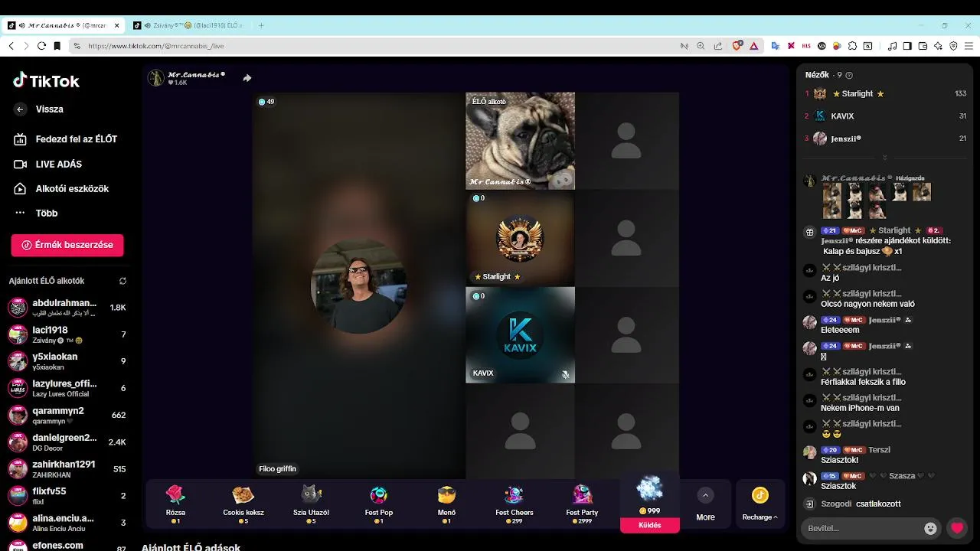This screenshot has height=551, width=980.
Task: Open Brave Rewards triangle icon
Action: point(753,46)
